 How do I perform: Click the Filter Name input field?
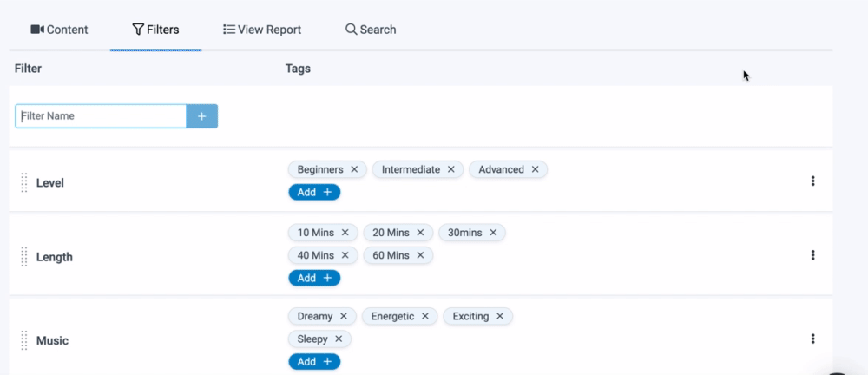tap(101, 116)
